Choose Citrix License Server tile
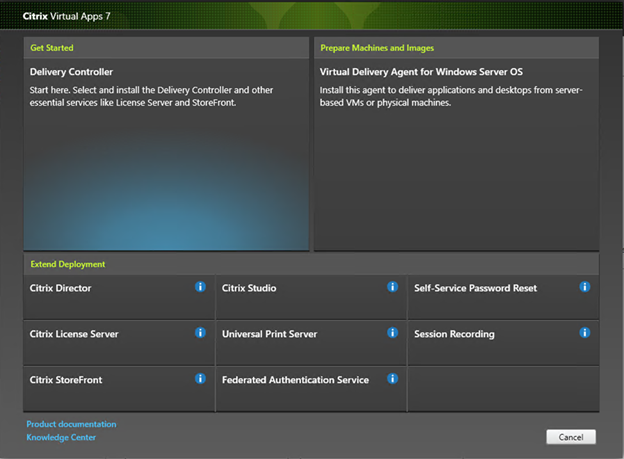 pos(119,343)
